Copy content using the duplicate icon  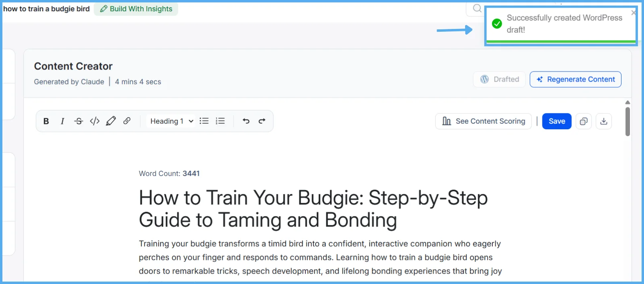[x=584, y=121]
